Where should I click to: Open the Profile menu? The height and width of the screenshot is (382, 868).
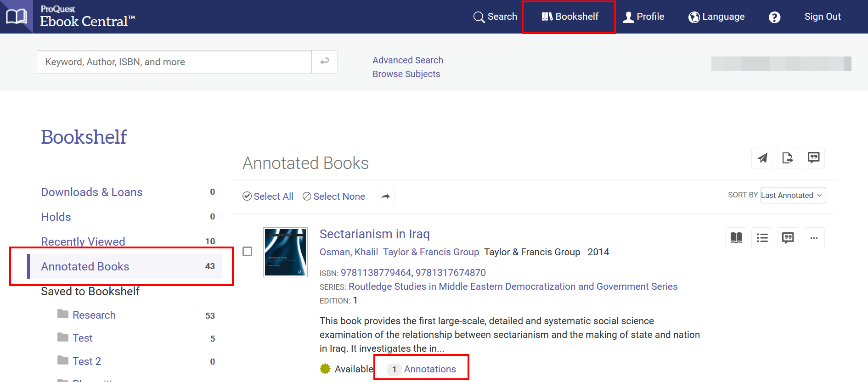pos(643,17)
